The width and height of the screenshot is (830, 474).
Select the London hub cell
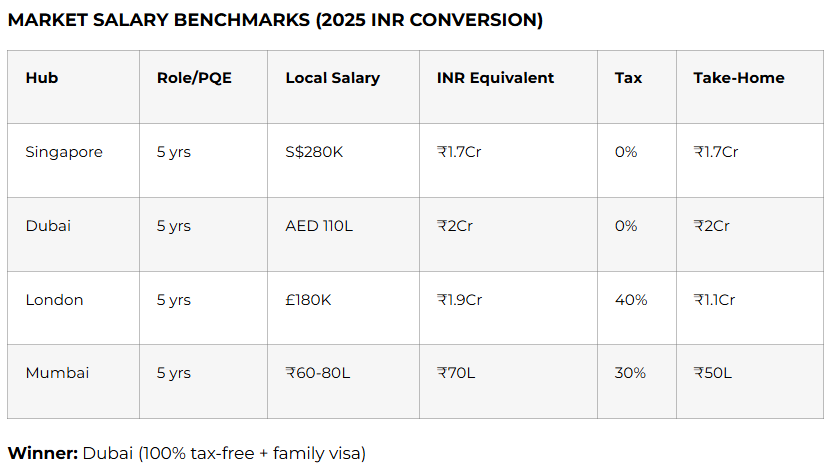tap(54, 300)
